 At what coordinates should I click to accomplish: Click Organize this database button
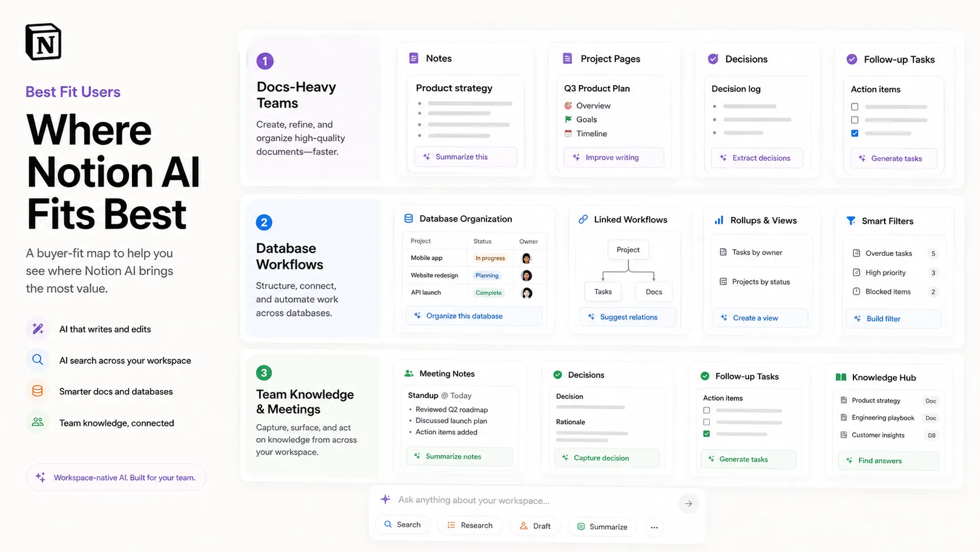pyautogui.click(x=474, y=316)
